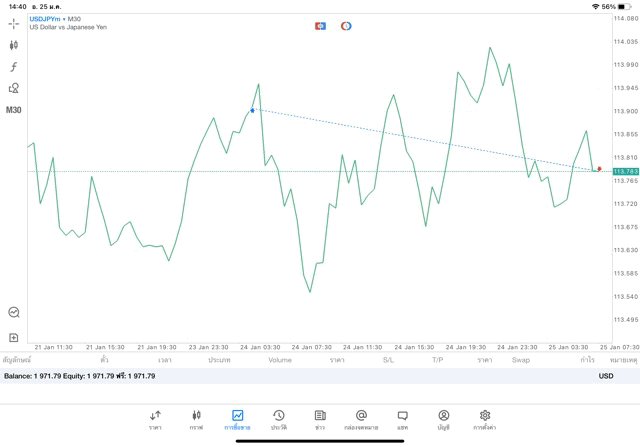Sort positions by Swap column
This screenshot has width=640, height=447.
521,359
